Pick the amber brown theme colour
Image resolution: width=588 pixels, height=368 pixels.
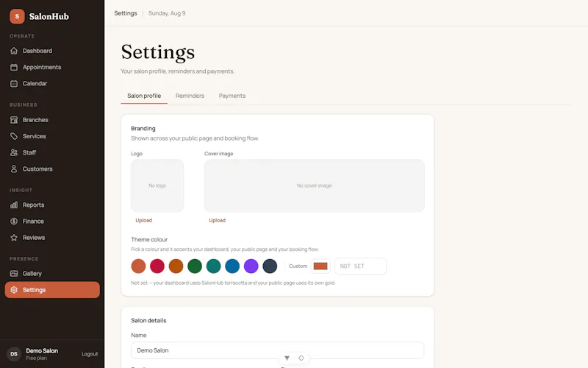tap(176, 266)
